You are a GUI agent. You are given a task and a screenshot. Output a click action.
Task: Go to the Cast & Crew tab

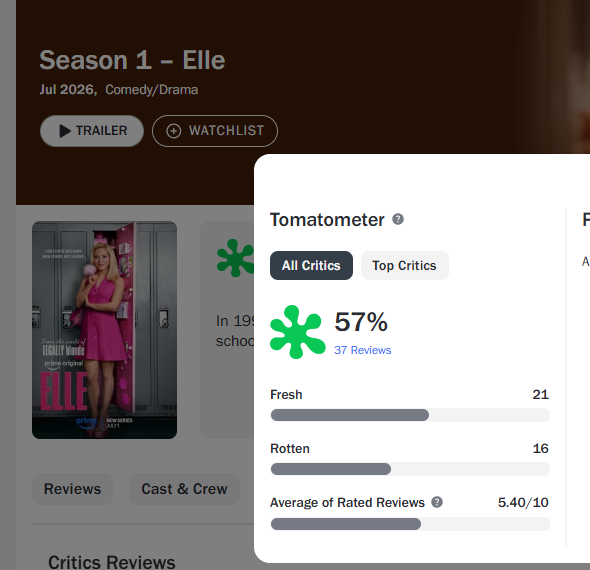point(184,489)
